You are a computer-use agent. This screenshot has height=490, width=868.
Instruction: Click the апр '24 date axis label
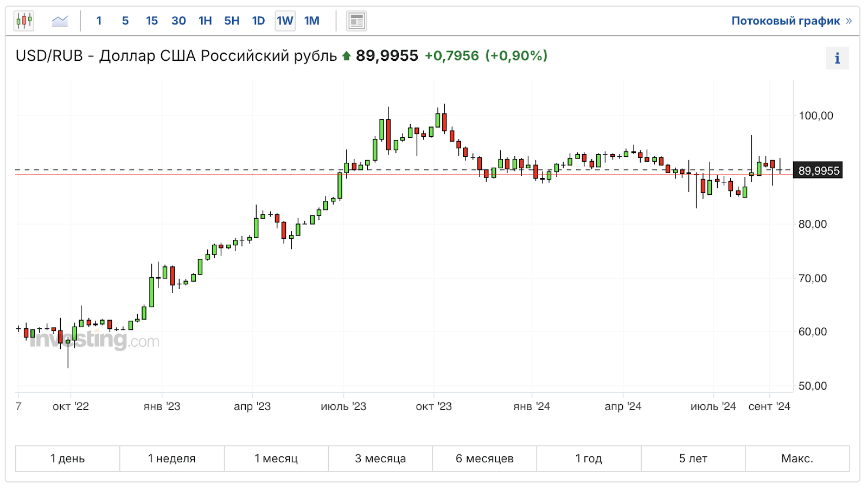point(623,406)
